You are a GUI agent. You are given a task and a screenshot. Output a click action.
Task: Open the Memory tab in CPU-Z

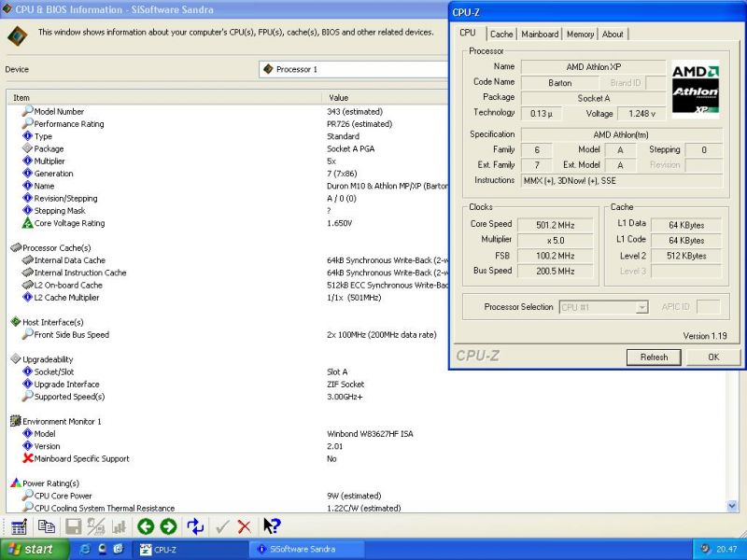(x=580, y=35)
